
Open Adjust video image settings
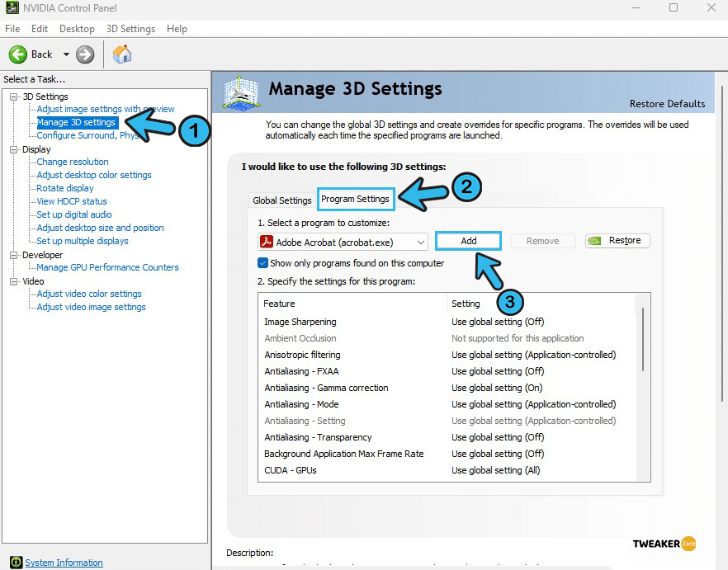click(91, 307)
